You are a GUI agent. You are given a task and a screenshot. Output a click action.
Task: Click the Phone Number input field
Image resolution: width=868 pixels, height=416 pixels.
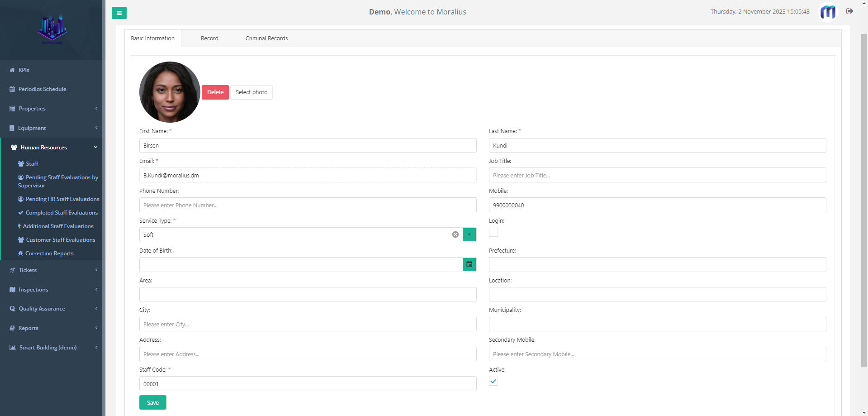click(308, 205)
